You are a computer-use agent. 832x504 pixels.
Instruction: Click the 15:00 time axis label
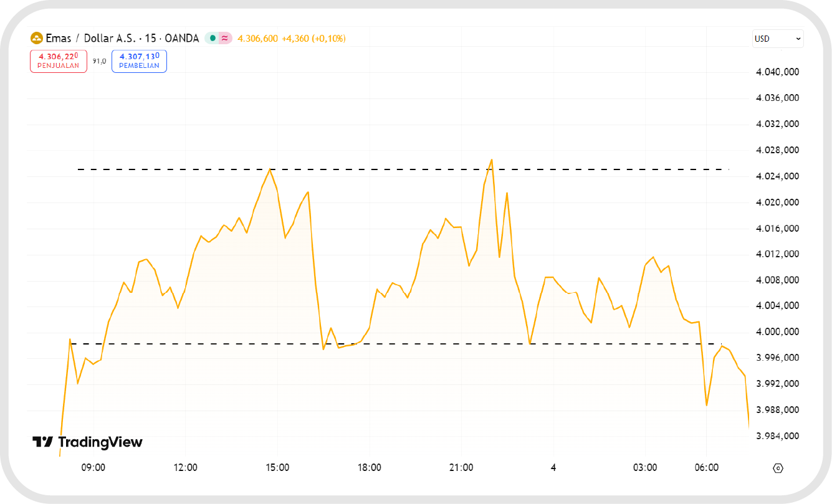coord(277,468)
